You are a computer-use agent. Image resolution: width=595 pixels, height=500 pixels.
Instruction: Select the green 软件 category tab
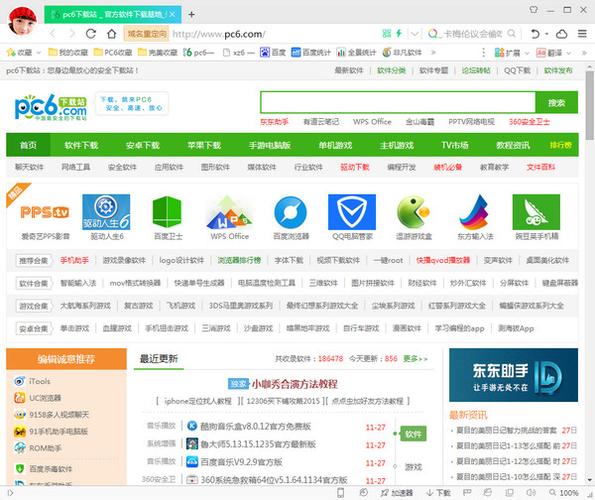(x=413, y=434)
